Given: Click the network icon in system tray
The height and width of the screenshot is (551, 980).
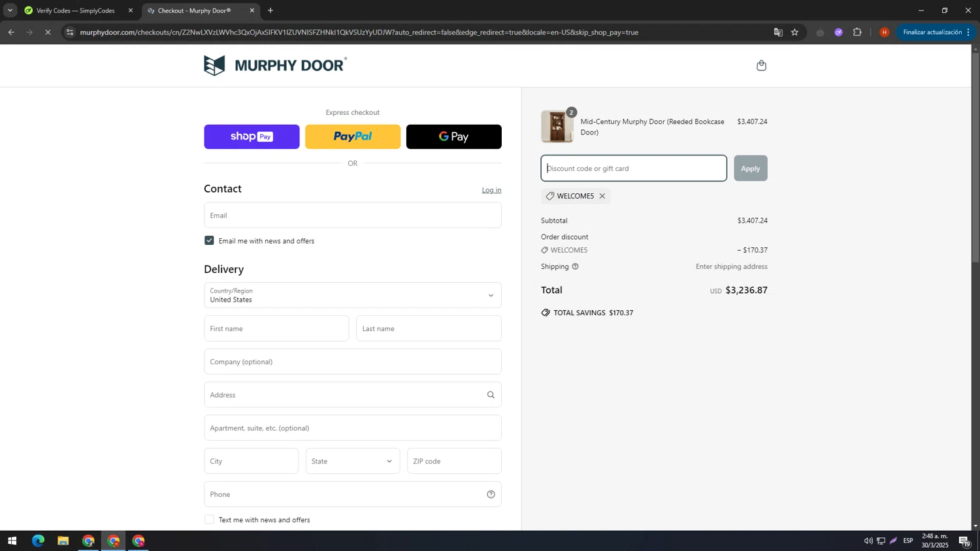Looking at the screenshot, I should pyautogui.click(x=881, y=541).
